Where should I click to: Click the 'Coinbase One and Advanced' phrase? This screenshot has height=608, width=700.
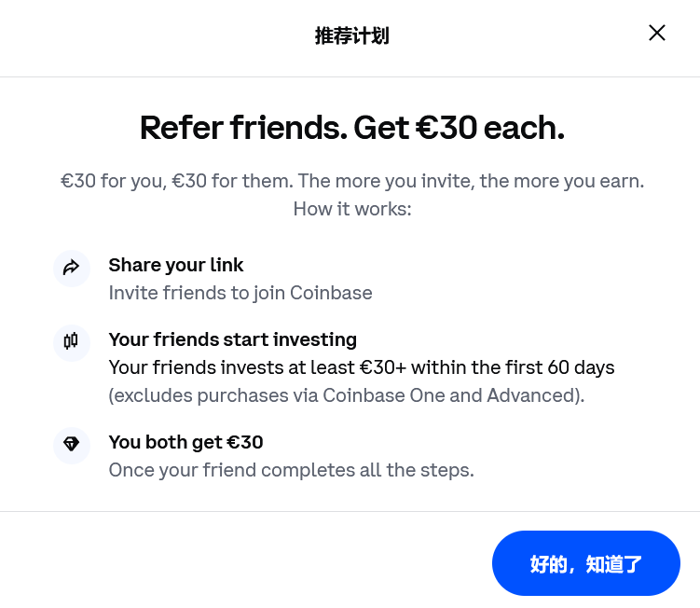pyautogui.click(x=451, y=395)
